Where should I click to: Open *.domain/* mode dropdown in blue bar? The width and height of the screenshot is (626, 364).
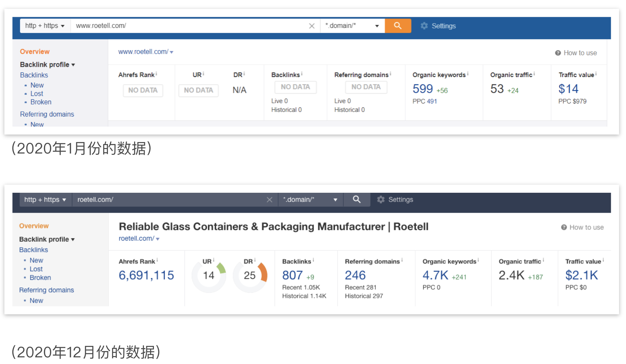click(x=352, y=26)
